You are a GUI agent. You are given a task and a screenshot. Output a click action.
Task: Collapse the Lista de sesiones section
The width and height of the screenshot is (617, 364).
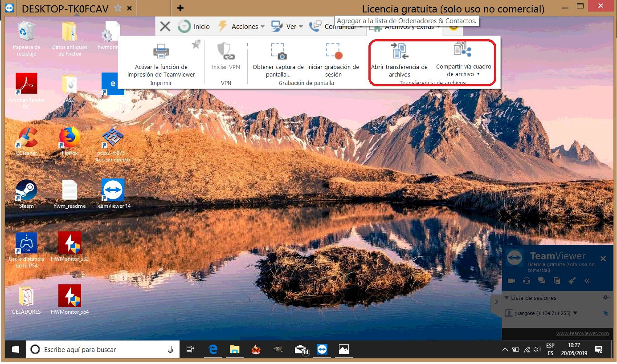pyautogui.click(x=507, y=298)
